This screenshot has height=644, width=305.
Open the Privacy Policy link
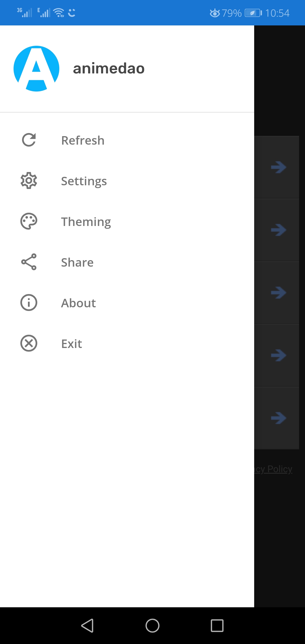[273, 469]
